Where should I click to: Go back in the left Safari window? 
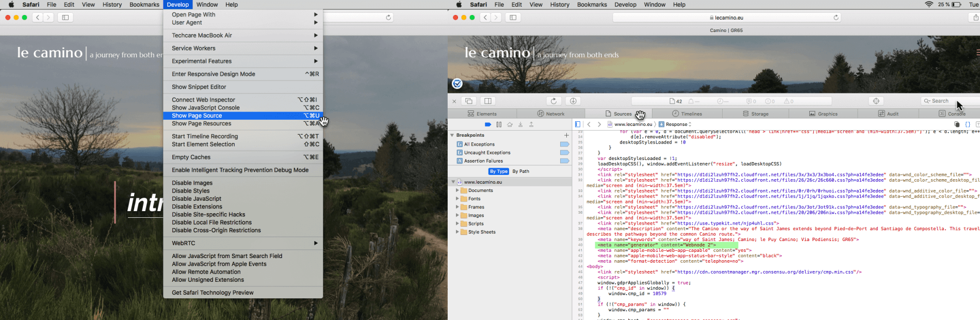click(x=38, y=18)
